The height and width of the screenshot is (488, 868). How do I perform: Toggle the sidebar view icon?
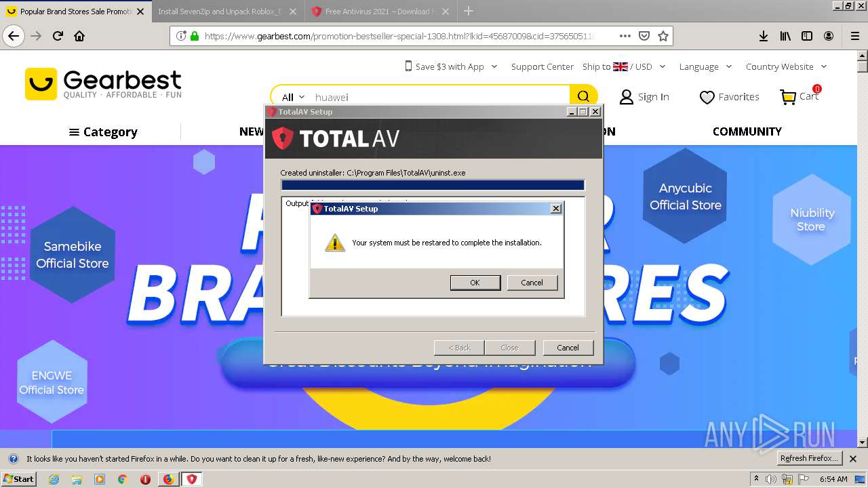(x=807, y=36)
